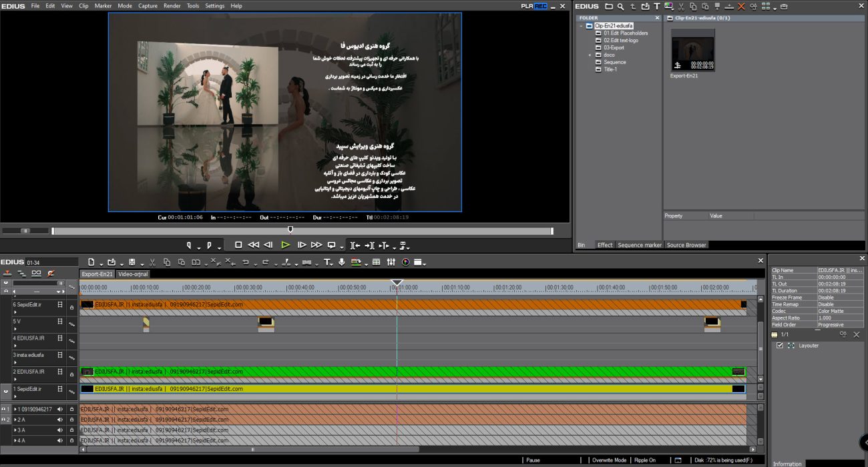Click Copy icon in the timeline toolbar
Screen dimensions: 868x467
(x=167, y=262)
